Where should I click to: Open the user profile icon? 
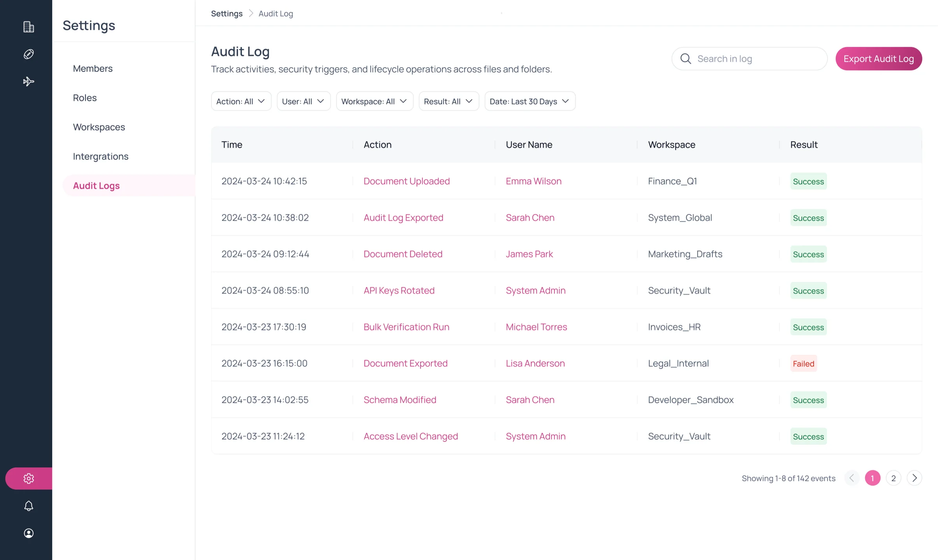29,533
